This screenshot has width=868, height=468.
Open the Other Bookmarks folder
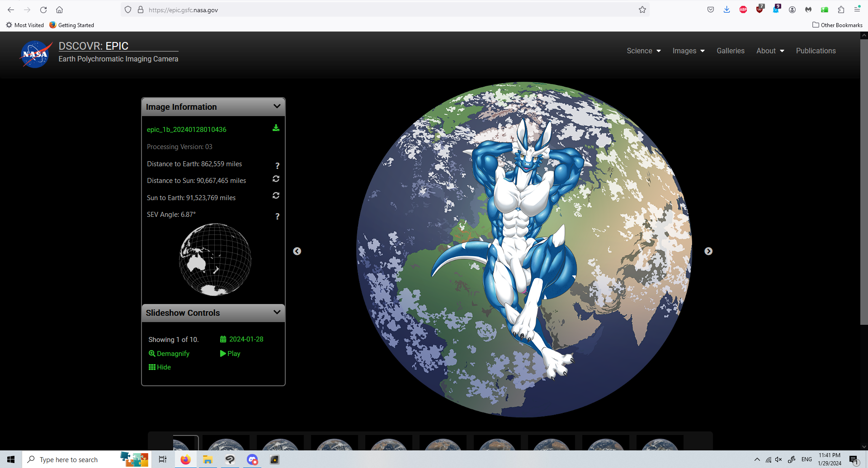(x=837, y=25)
